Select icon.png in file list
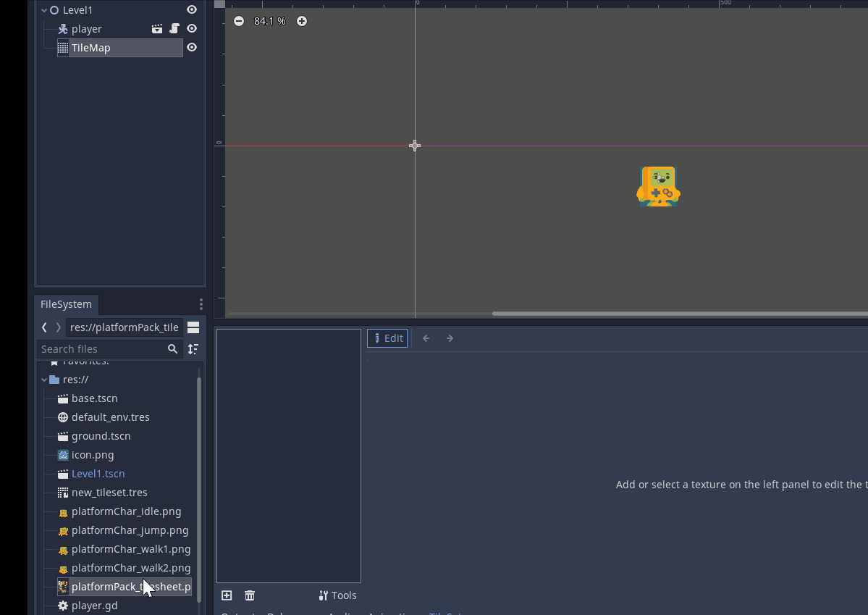 pos(93,455)
